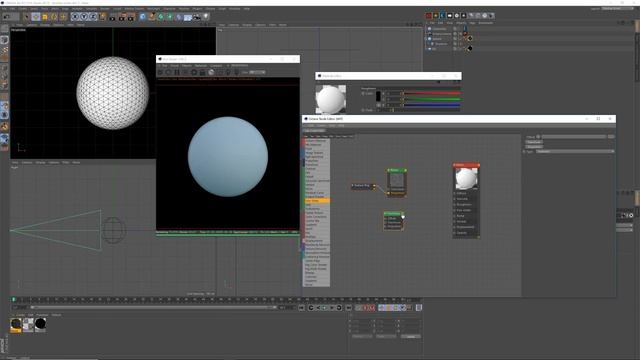
Task: Click the tag icon on third object row
Action: click(470, 38)
